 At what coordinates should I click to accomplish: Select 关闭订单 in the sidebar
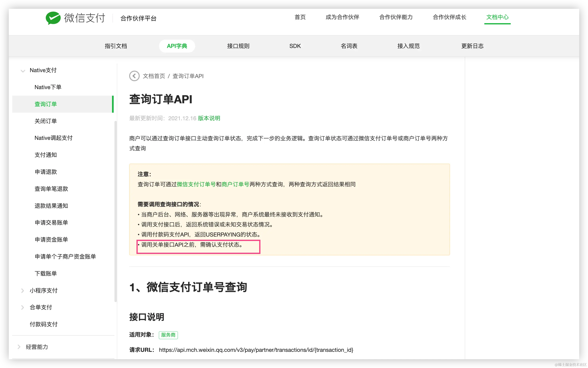click(46, 121)
